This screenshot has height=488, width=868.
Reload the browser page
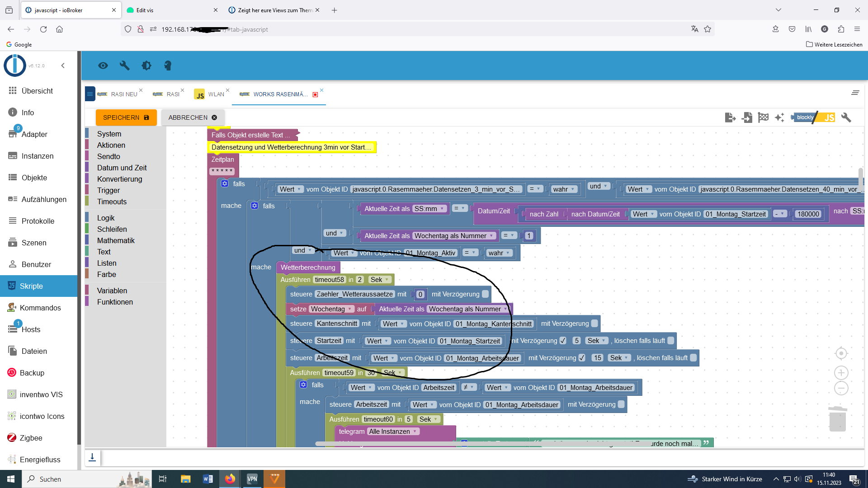coord(43,29)
